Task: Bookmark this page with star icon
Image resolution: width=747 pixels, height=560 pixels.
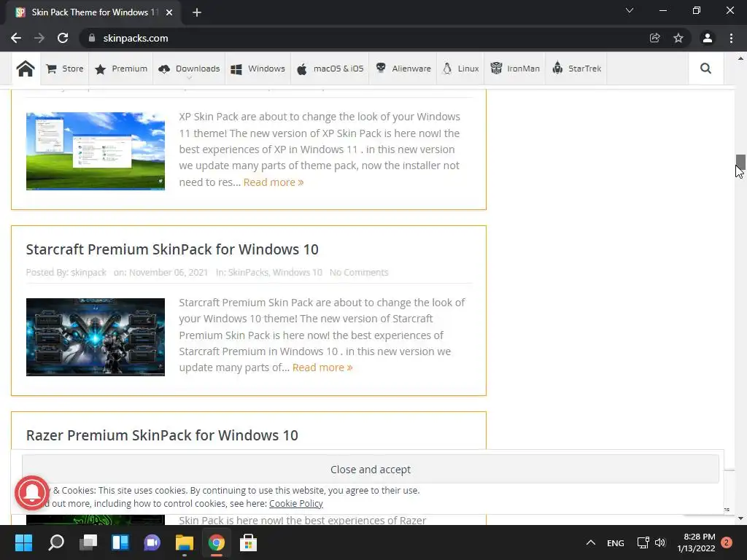Action: pos(678,38)
